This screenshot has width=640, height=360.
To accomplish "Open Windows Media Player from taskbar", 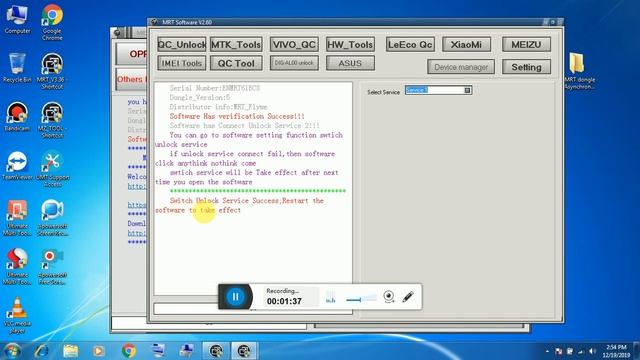I will 98,351.
